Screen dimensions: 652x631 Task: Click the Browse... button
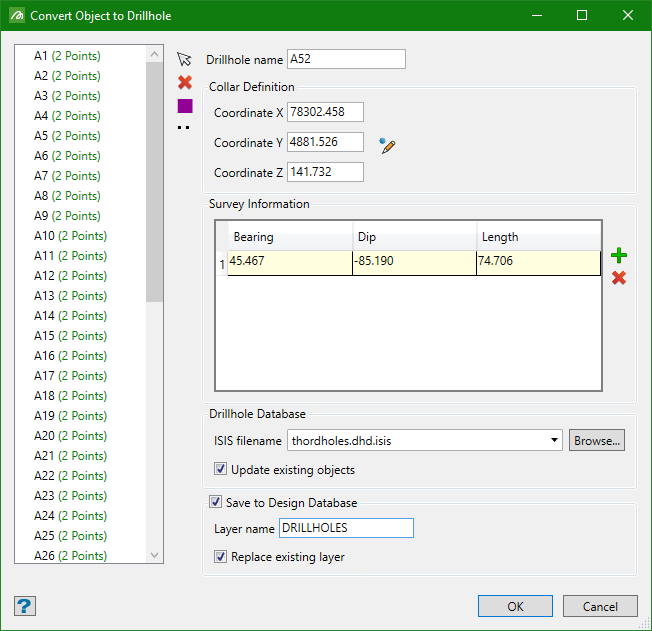597,440
